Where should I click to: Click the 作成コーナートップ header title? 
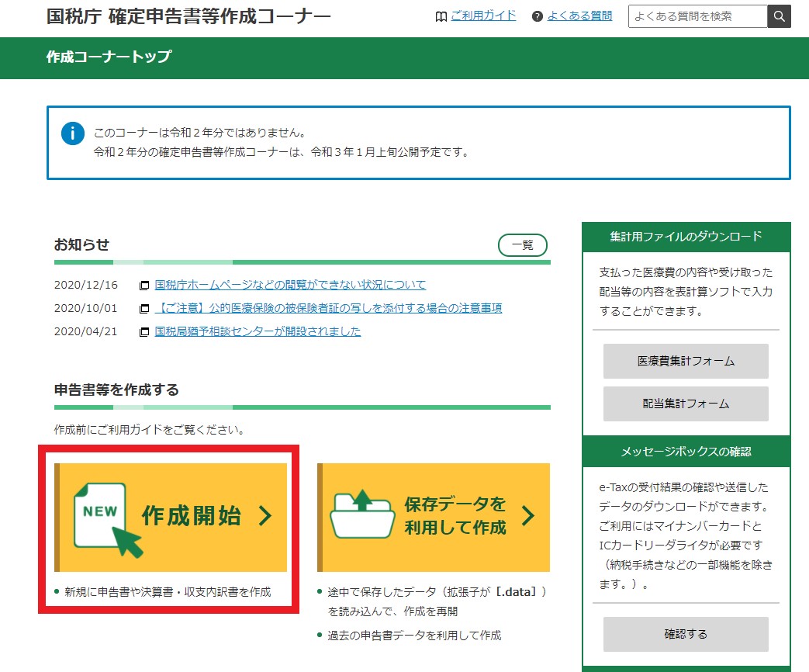109,57
